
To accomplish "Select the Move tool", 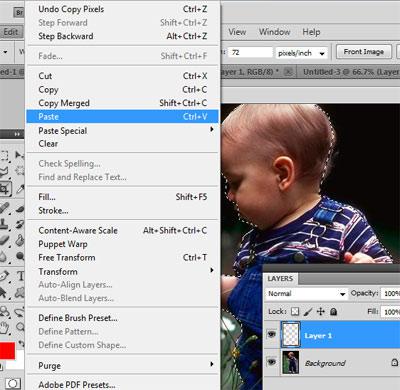I will [19, 155].
